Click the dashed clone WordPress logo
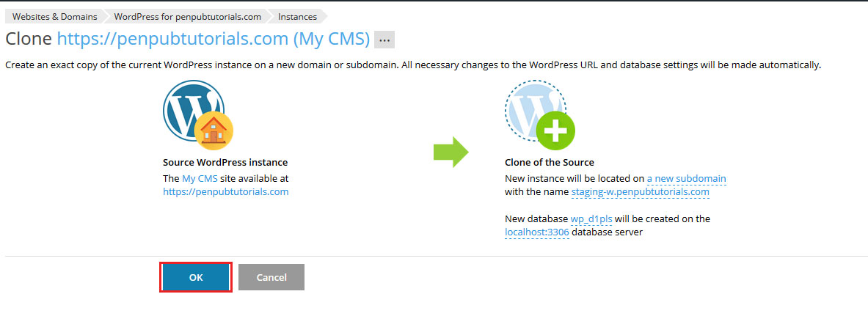 pos(536,111)
